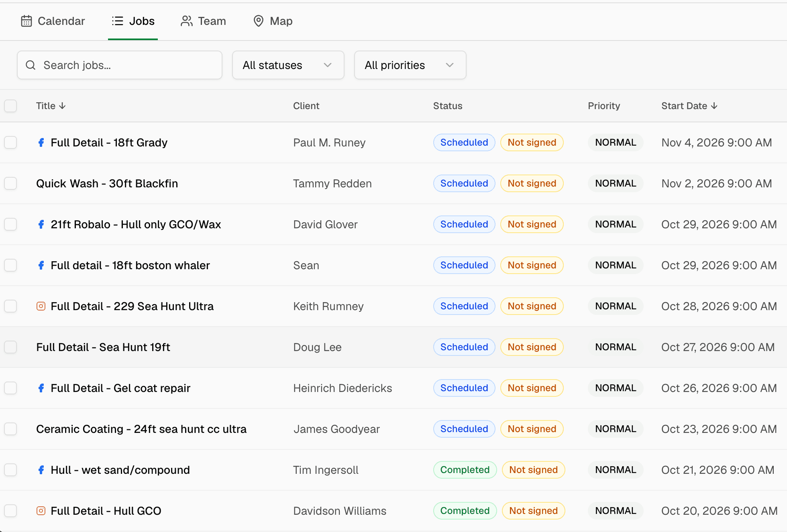787x532 pixels.
Task: Open the Calendar tab
Action: 53,21
